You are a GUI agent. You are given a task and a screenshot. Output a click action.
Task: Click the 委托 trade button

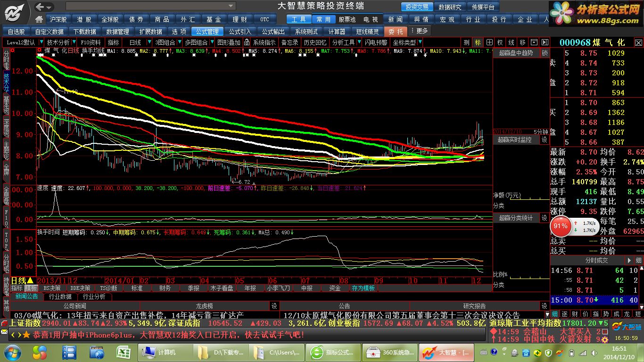(x=396, y=32)
